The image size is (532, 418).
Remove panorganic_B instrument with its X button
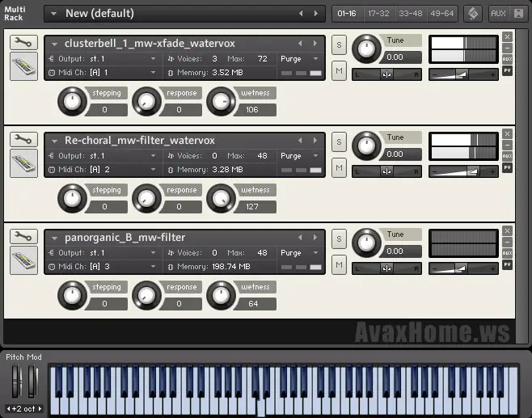[507, 230]
